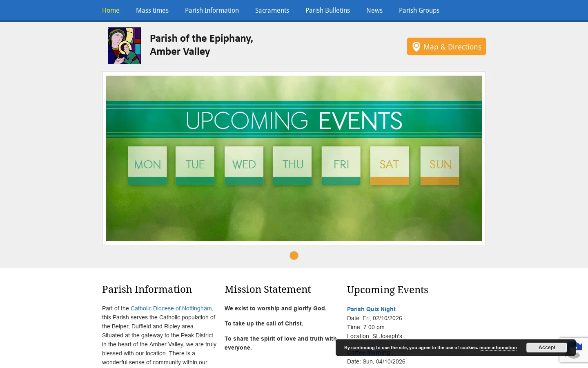
Task: Click the Parish of the Epiphany title
Action: point(201,45)
